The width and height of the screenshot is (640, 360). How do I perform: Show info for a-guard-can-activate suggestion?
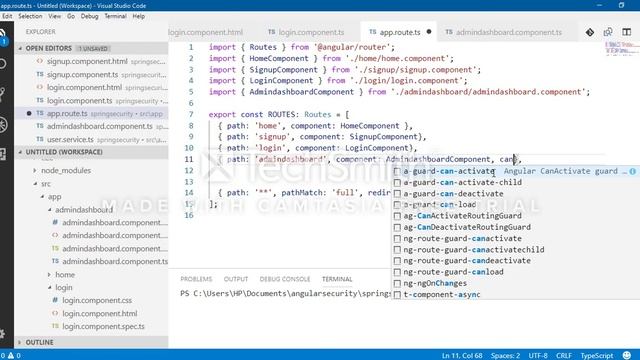[632, 171]
